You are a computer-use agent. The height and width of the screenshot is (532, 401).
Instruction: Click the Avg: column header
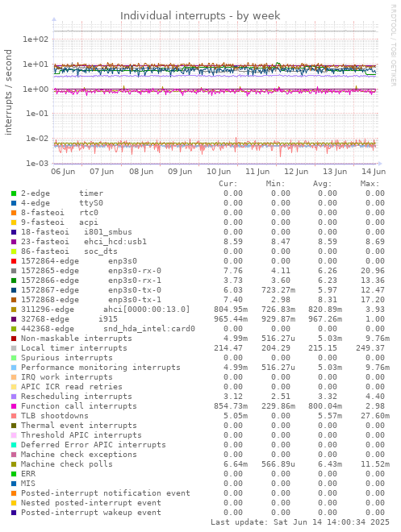322,184
